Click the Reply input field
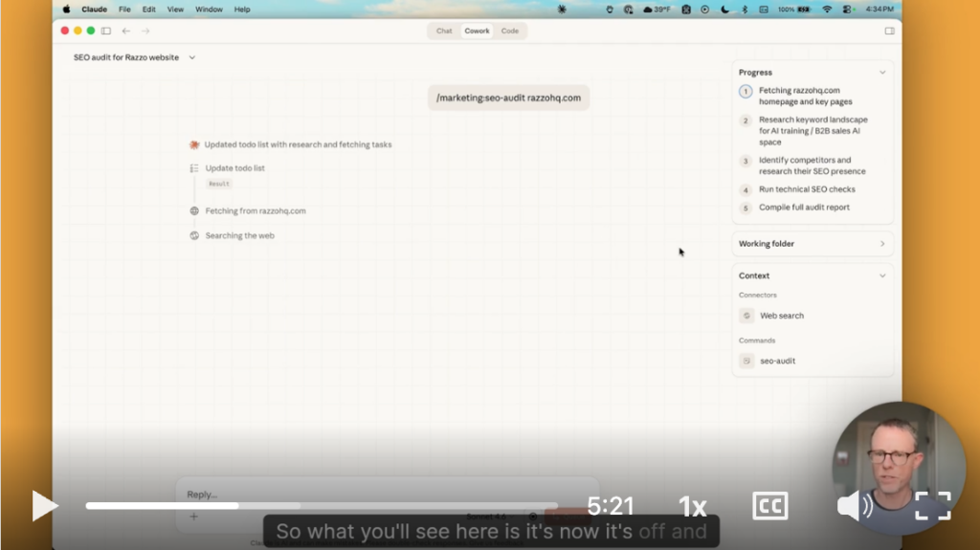Image resolution: width=980 pixels, height=550 pixels. (x=388, y=494)
